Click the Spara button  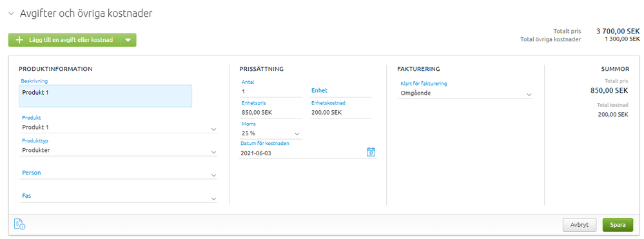(x=618, y=225)
